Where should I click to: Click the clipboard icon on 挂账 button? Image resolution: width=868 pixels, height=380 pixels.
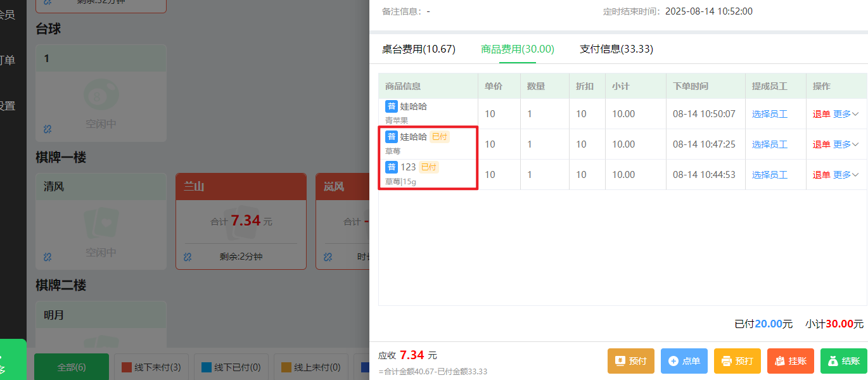pyautogui.click(x=779, y=360)
